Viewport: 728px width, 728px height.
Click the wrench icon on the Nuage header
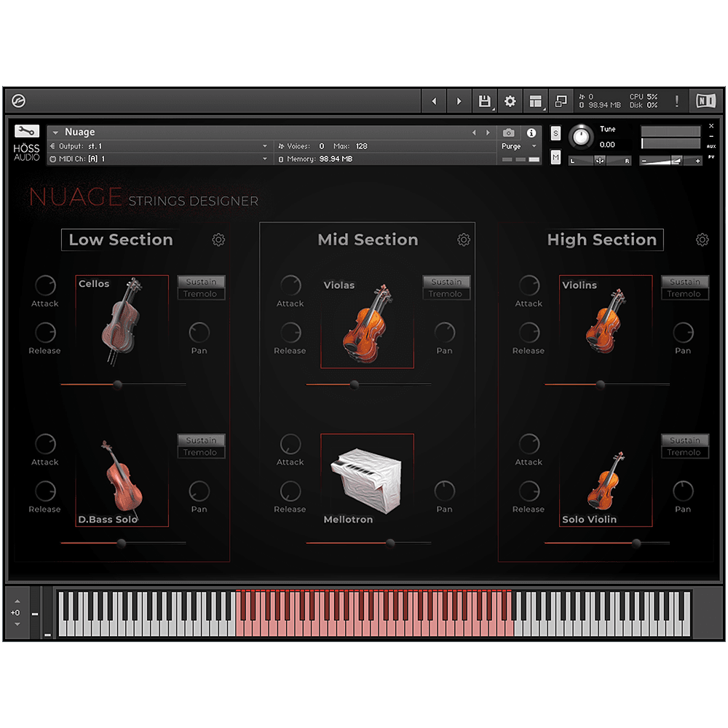click(26, 131)
